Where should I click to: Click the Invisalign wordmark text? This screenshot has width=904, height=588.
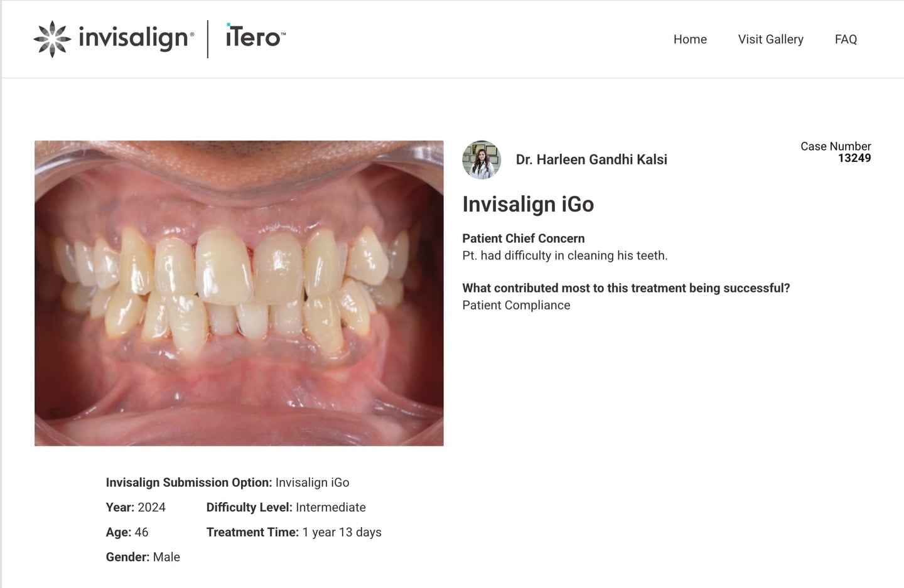click(x=133, y=38)
